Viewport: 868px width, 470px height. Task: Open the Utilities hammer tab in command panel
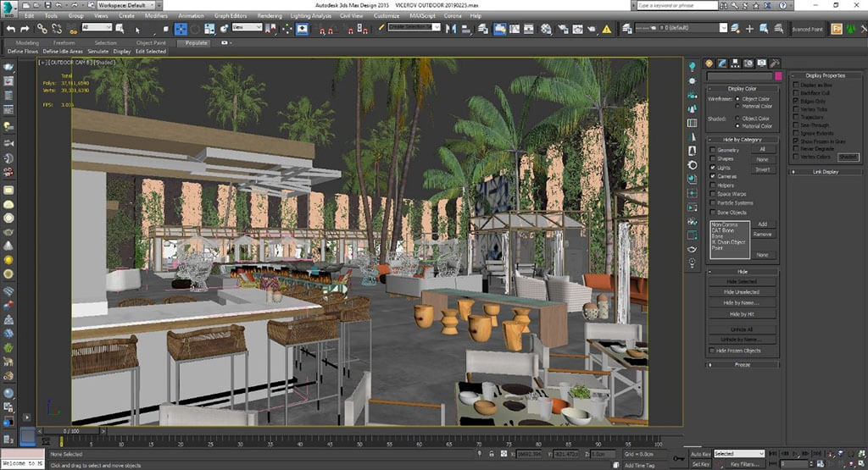coord(775,64)
